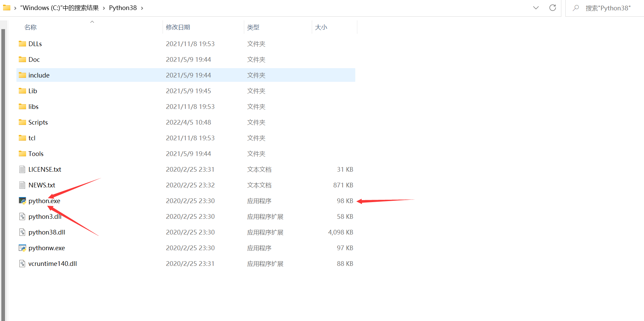This screenshot has height=321, width=644.
Task: Select the include folder name
Action: click(39, 75)
